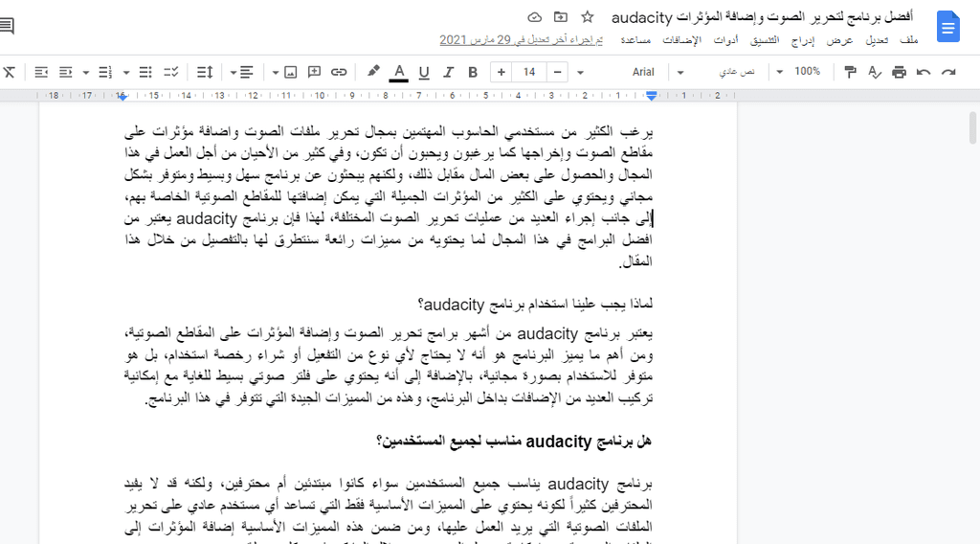
Task: Open the عرض menu
Action: [x=839, y=40]
